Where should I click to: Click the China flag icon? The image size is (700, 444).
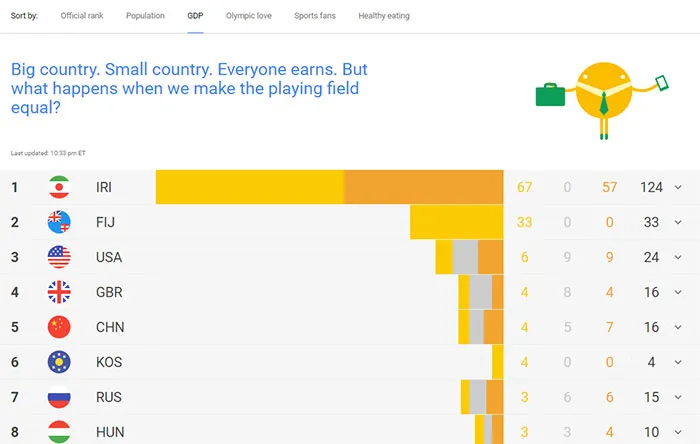click(59, 327)
